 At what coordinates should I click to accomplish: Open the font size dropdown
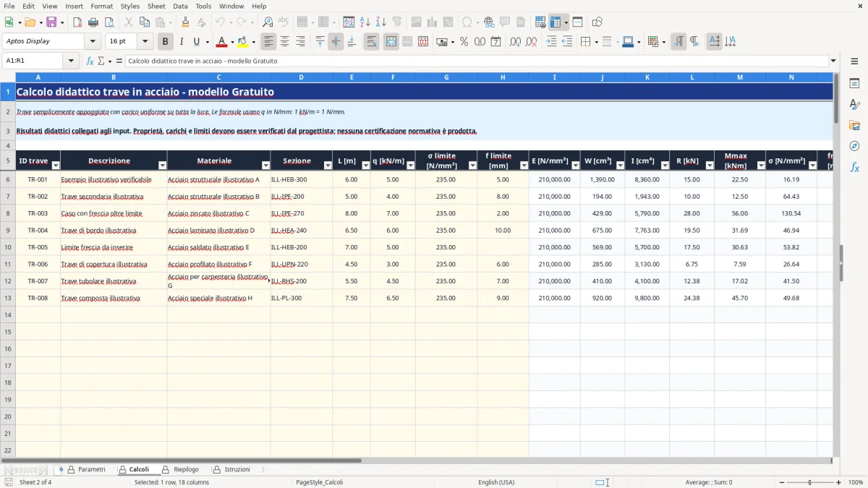[145, 42]
